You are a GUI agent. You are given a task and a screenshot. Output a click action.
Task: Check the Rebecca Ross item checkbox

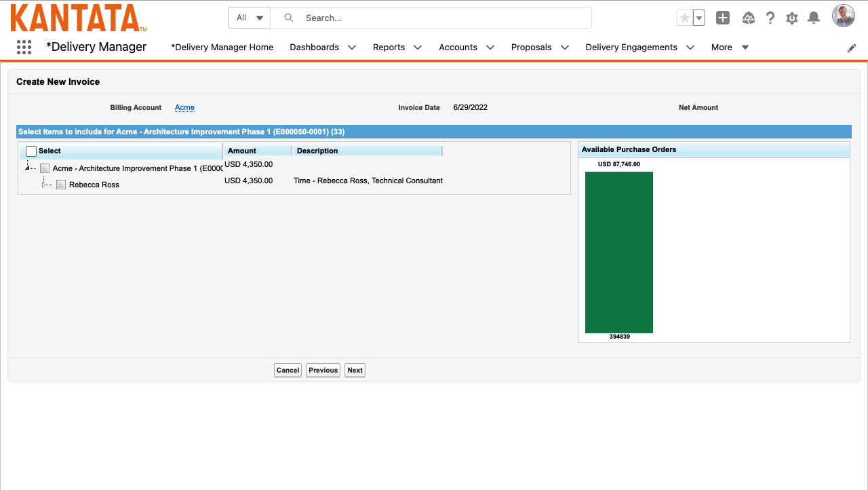click(x=61, y=185)
